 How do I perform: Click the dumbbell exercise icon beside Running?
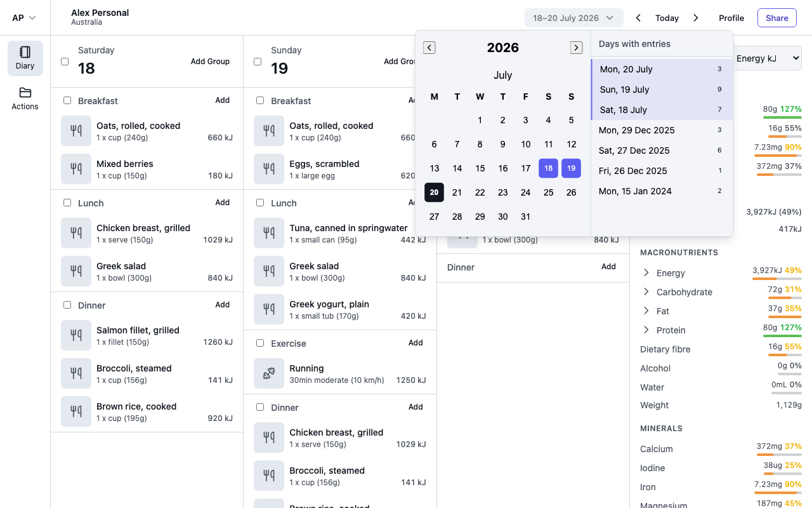coord(269,373)
